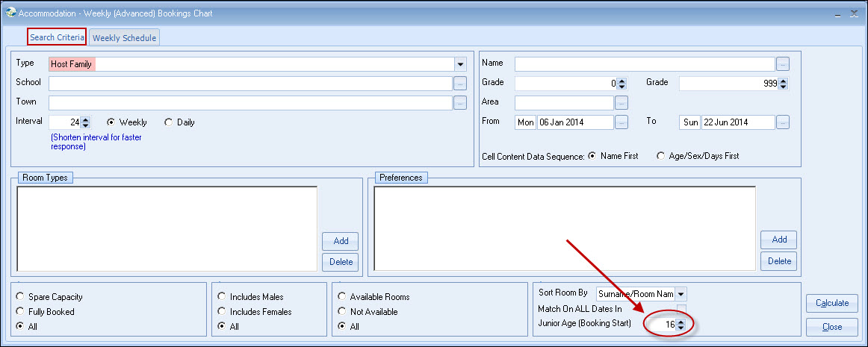
Task: Select the Spare Capacity option
Action: pyautogui.click(x=20, y=297)
